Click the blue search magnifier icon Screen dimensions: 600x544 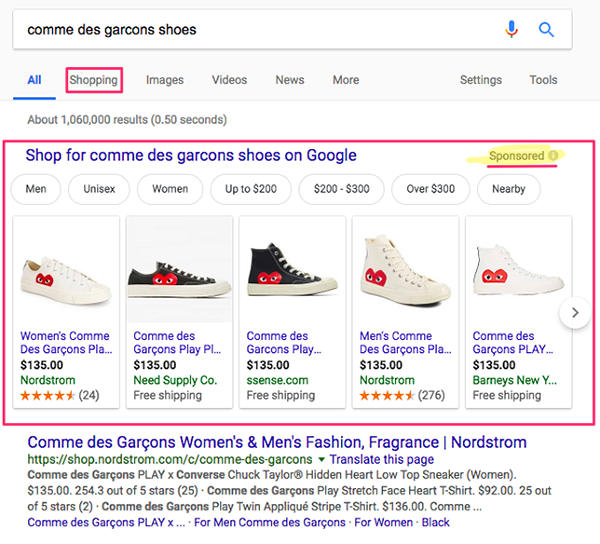coord(546,29)
